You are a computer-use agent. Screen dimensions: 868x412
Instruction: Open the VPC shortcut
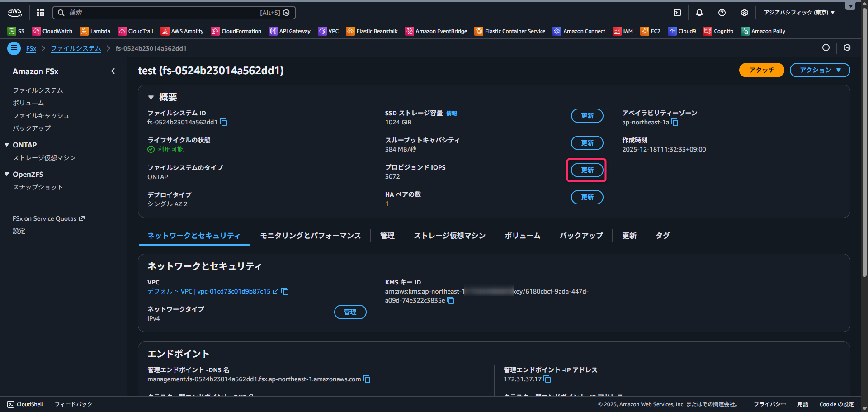tap(329, 31)
